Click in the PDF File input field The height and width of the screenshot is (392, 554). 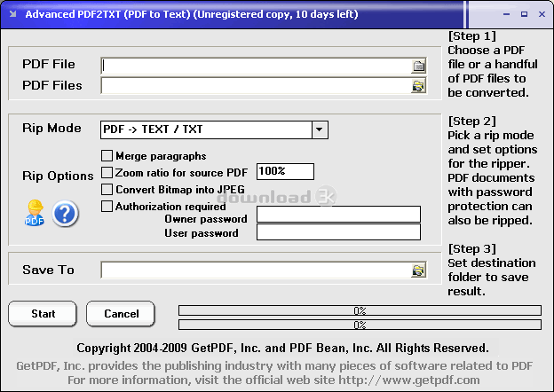[x=257, y=66]
